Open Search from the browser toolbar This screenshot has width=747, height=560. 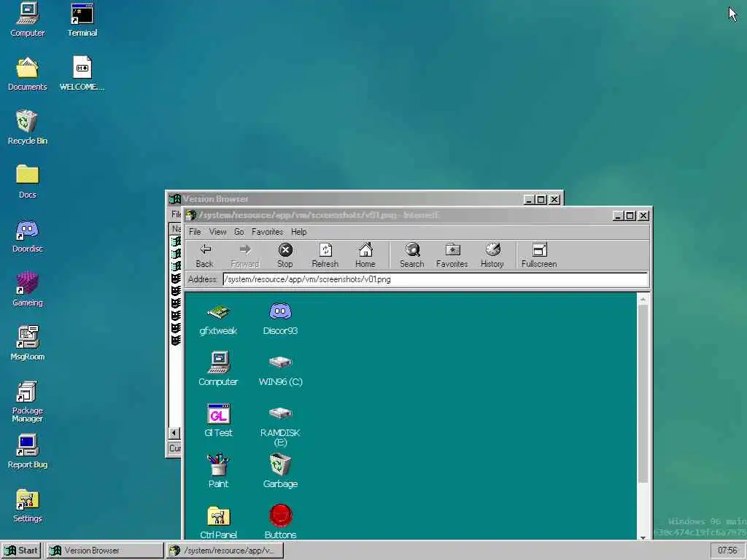pyautogui.click(x=412, y=255)
